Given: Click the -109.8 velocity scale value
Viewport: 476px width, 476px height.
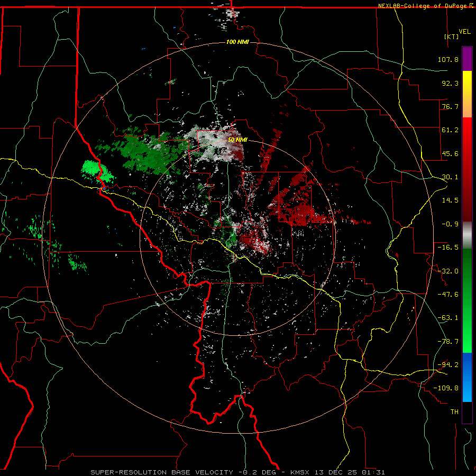Looking at the screenshot, I should tap(446, 388).
